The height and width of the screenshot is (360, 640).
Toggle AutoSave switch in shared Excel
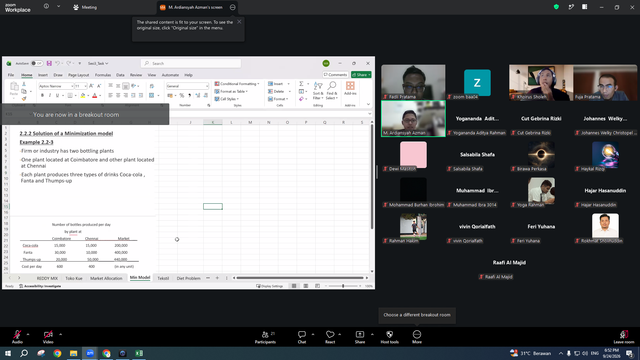click(x=37, y=63)
